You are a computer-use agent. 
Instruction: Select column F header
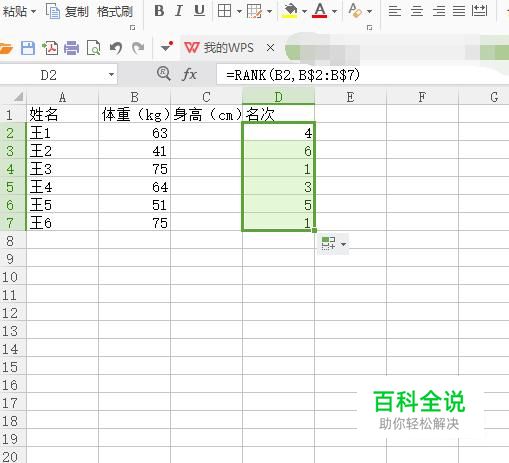coord(422,97)
